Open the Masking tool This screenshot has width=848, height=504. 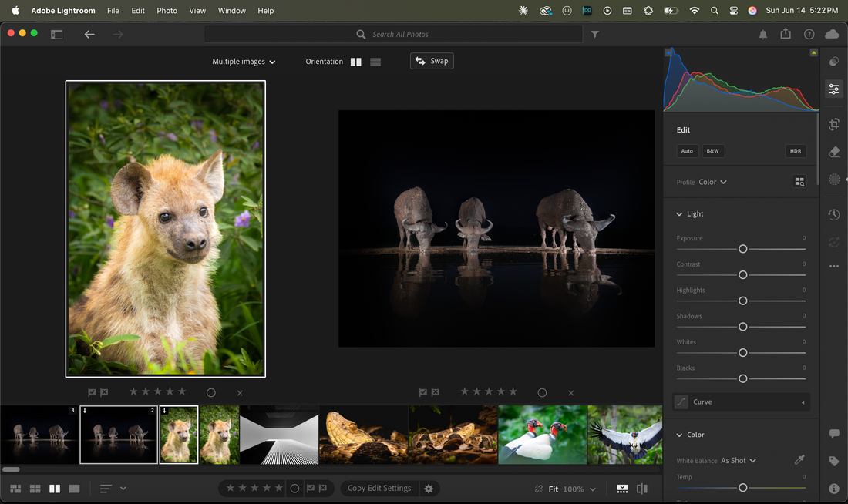tap(834, 179)
